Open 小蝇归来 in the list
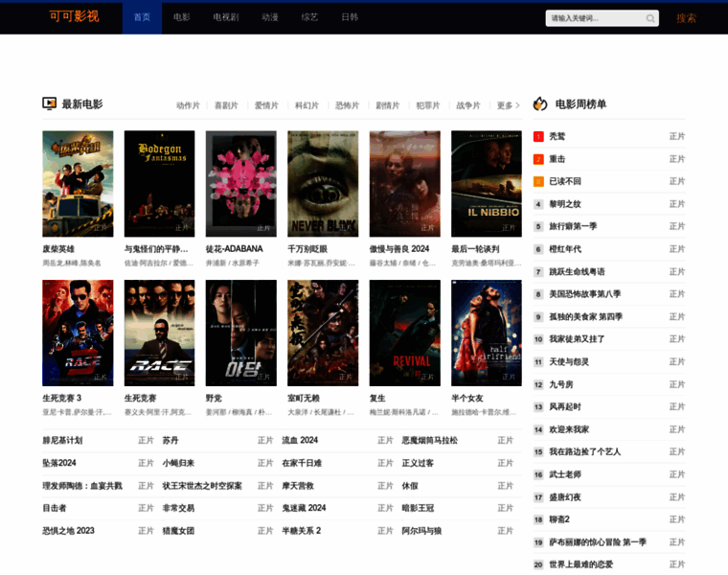This screenshot has height=575, width=728. tap(178, 463)
